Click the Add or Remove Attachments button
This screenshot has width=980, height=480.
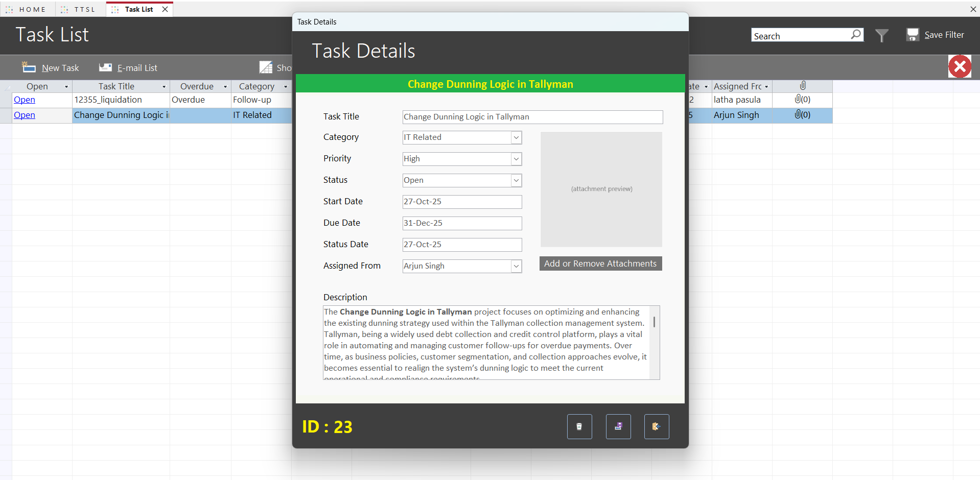(600, 263)
